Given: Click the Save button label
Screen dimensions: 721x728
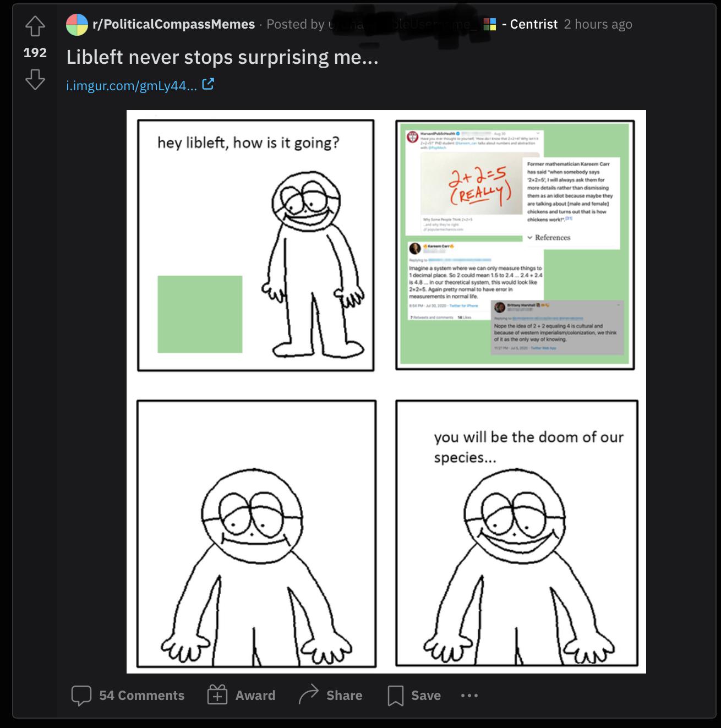Looking at the screenshot, I should click(x=426, y=696).
